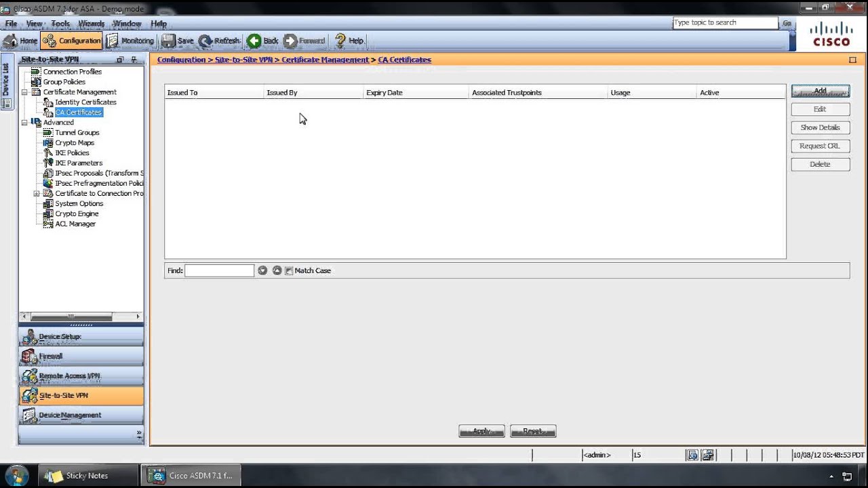Switch to the Monitoring view
Viewport: 868px width, 488px height.
pyautogui.click(x=130, y=41)
